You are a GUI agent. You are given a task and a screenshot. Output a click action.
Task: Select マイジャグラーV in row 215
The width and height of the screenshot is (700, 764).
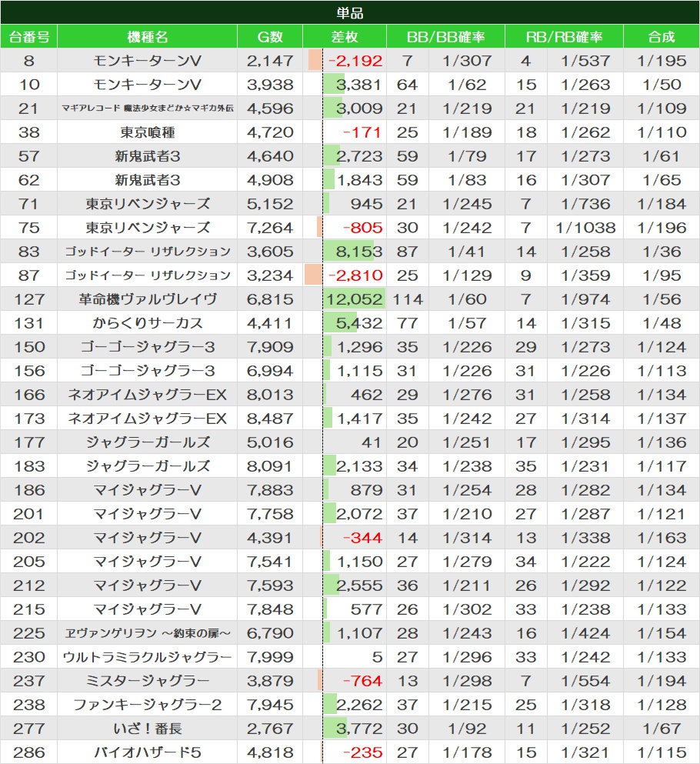[x=147, y=609]
